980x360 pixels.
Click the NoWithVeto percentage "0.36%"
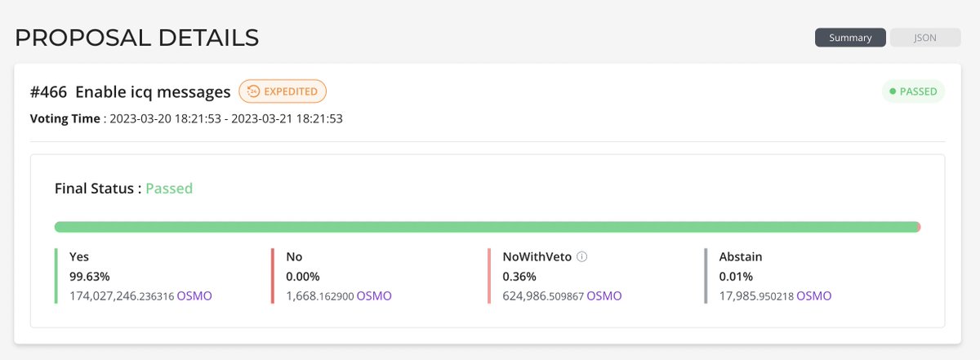(x=519, y=276)
